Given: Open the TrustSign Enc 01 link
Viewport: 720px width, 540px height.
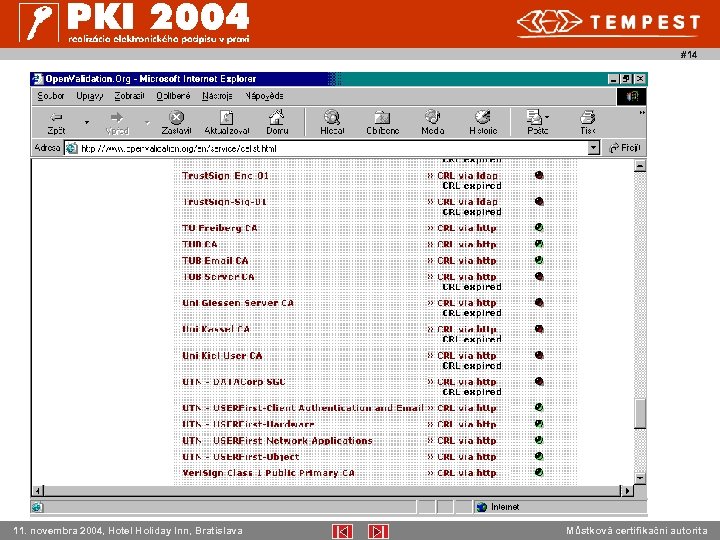Looking at the screenshot, I should tap(225, 175).
